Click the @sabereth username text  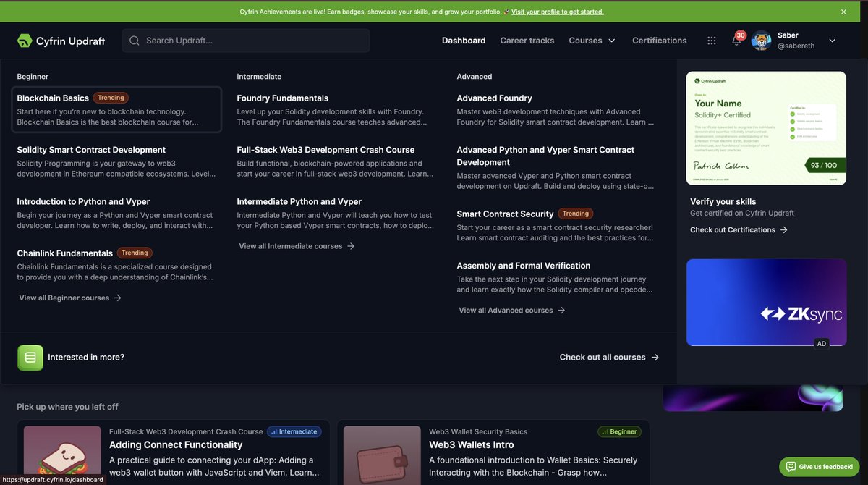tap(796, 46)
